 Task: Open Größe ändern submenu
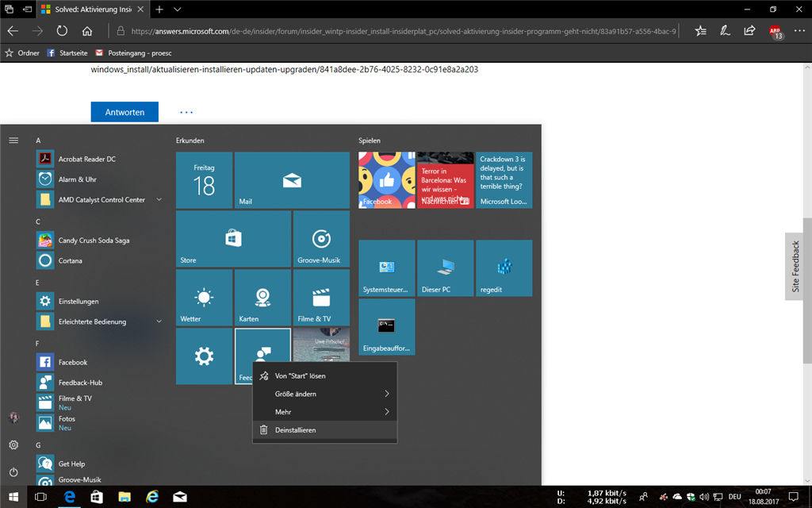(x=324, y=394)
